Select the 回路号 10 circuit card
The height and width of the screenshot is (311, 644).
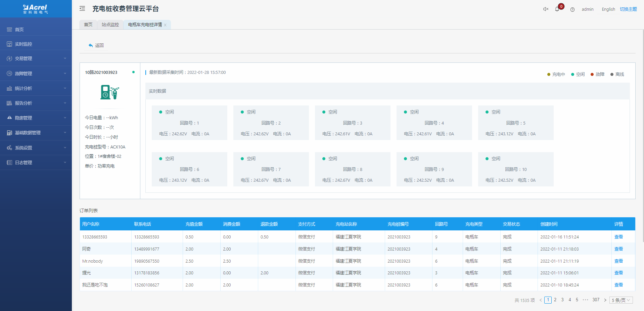tap(516, 169)
